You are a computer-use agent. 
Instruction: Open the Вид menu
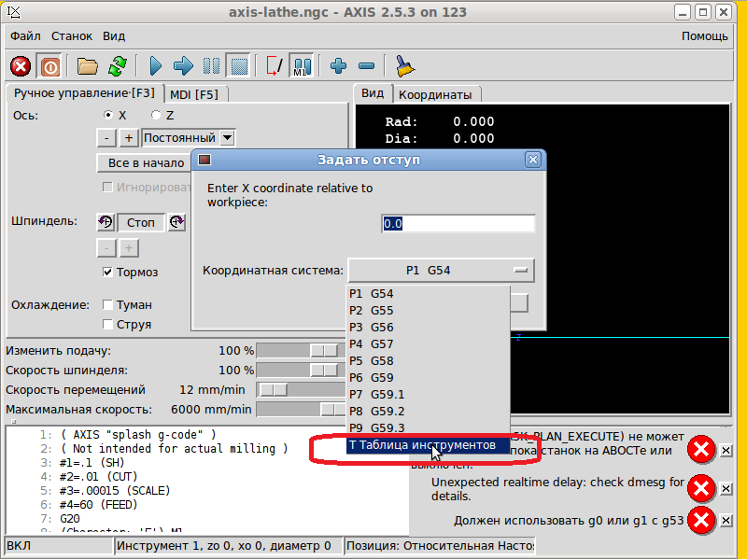pyautogui.click(x=114, y=36)
